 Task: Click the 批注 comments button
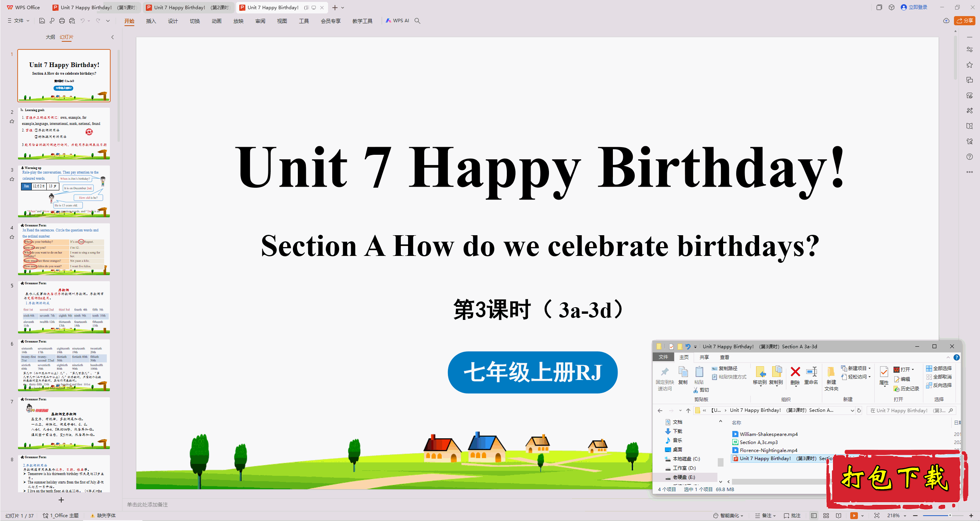[x=792, y=516]
